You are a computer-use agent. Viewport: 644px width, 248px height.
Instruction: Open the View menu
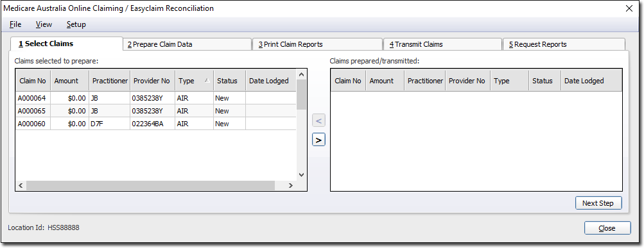pos(44,24)
